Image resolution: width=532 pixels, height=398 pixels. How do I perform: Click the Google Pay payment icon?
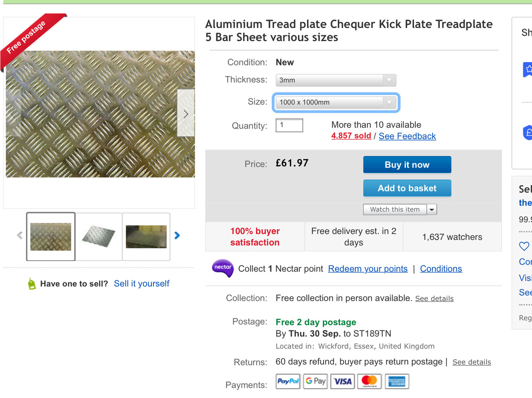pyautogui.click(x=315, y=381)
